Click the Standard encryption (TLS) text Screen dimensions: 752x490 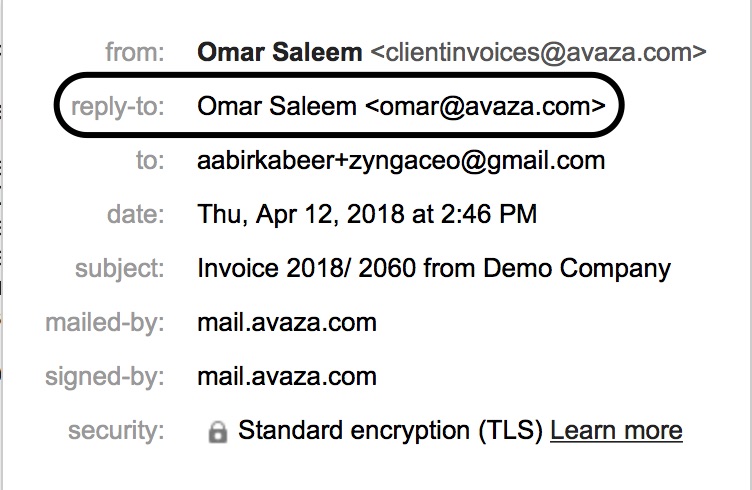click(x=390, y=430)
